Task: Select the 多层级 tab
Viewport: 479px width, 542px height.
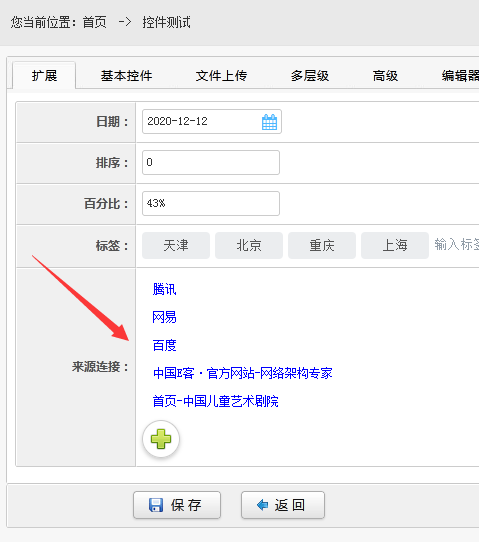Action: click(x=310, y=76)
